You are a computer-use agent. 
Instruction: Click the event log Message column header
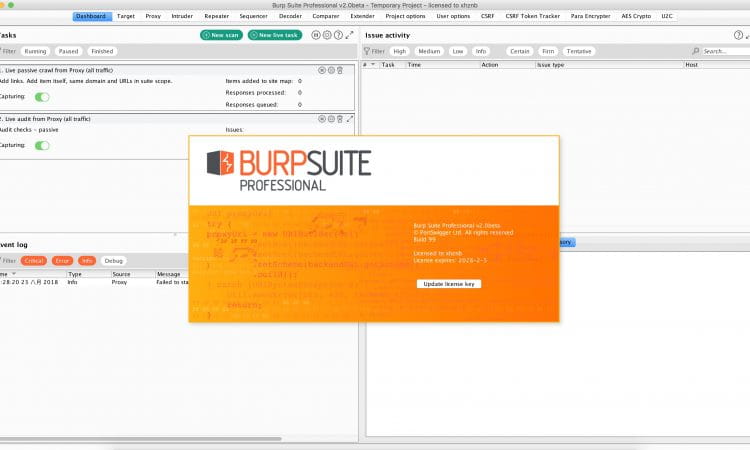click(172, 274)
